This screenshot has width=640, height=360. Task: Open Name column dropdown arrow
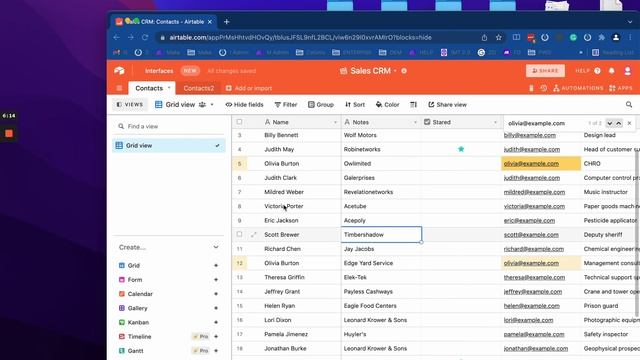[x=336, y=122]
